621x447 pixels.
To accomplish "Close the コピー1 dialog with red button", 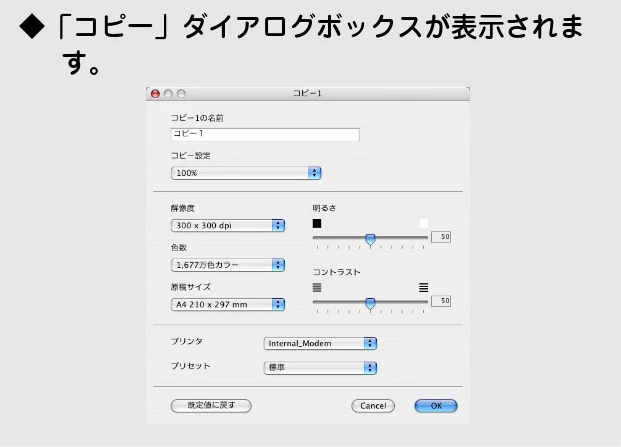I will (155, 94).
